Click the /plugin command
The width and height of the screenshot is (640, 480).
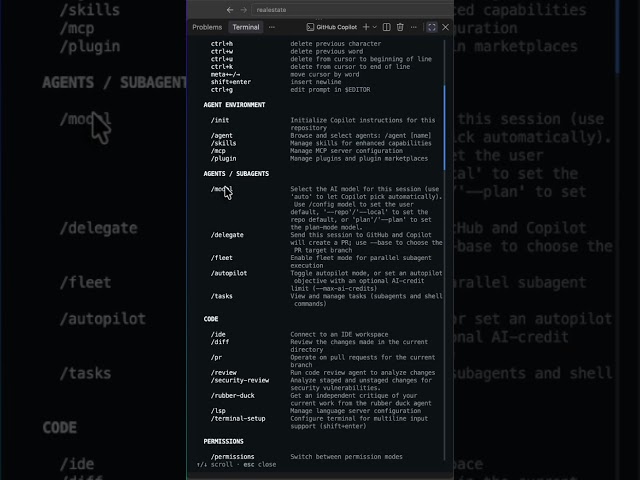click(x=223, y=159)
